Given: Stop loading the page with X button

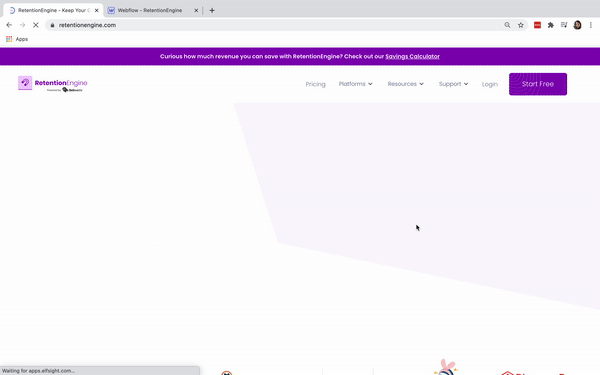Looking at the screenshot, I should tap(36, 25).
